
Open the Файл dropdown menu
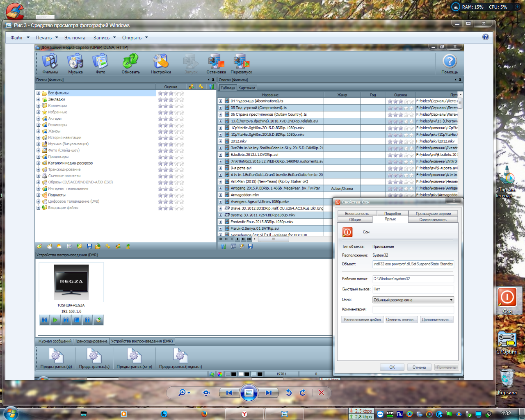click(20, 38)
